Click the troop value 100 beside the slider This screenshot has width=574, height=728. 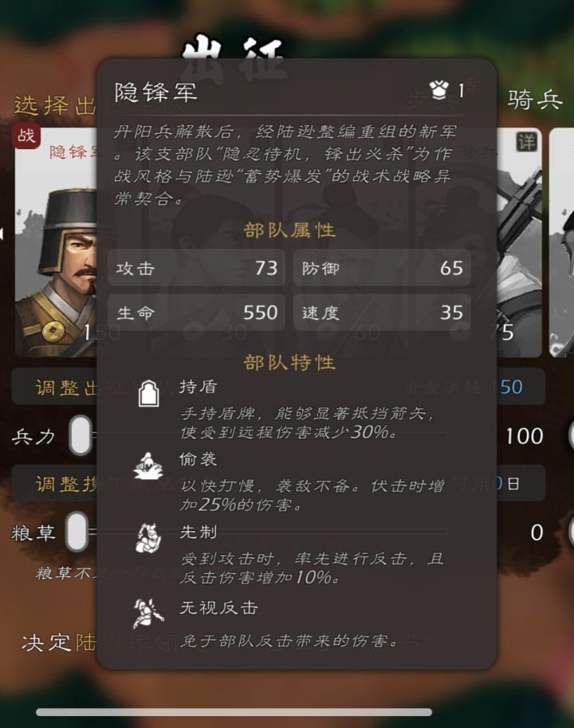coord(525,436)
